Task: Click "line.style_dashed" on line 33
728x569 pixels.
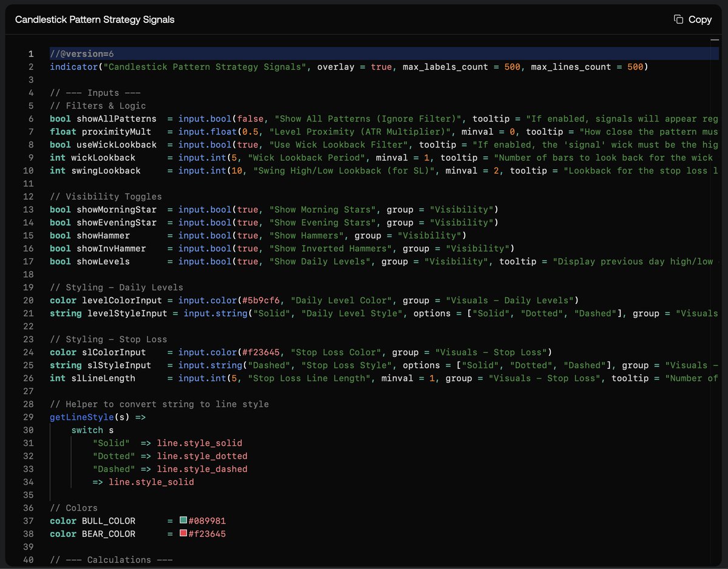Action: tap(202, 469)
